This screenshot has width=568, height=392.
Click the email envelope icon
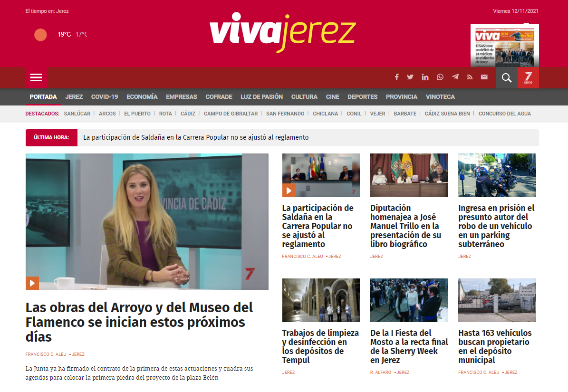pos(484,77)
